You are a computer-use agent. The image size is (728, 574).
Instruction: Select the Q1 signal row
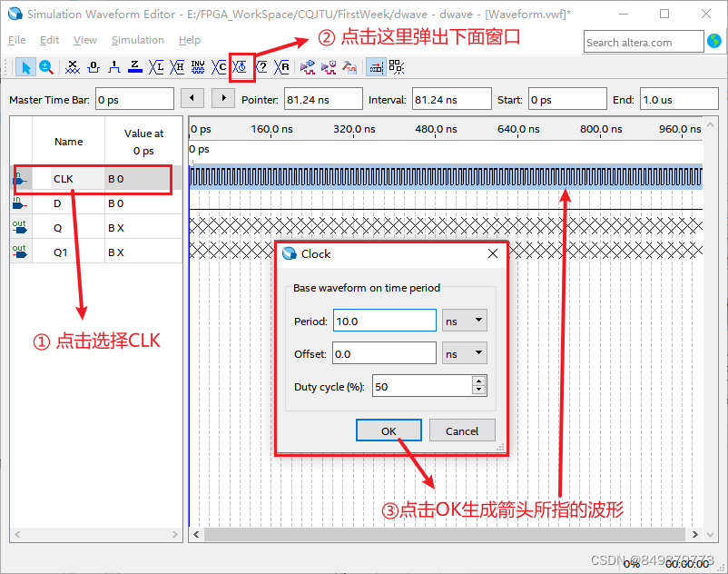pos(96,252)
